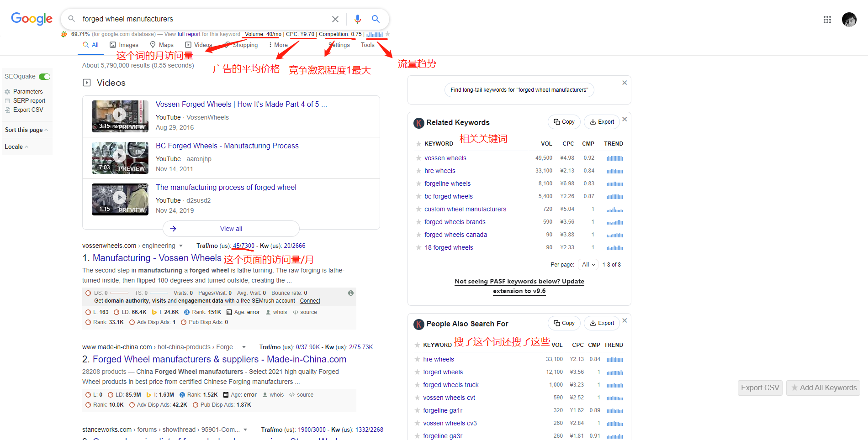The image size is (868, 440).
Task: Start voice search with microphone icon
Action: 358,19
